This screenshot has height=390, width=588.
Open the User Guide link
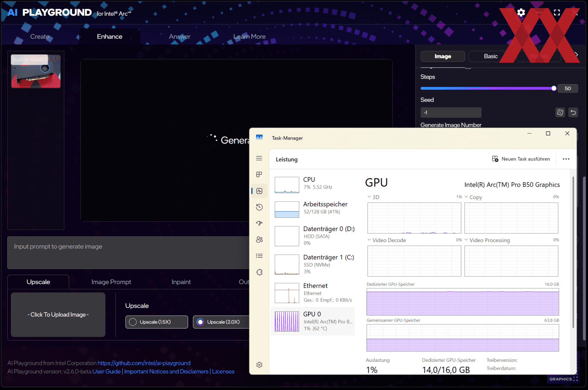[106, 371]
